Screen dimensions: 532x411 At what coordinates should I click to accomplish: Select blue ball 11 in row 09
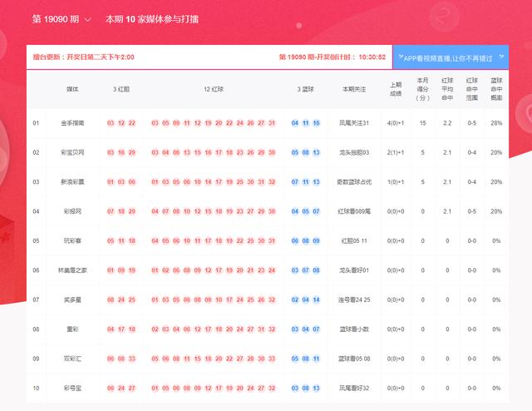316,359
